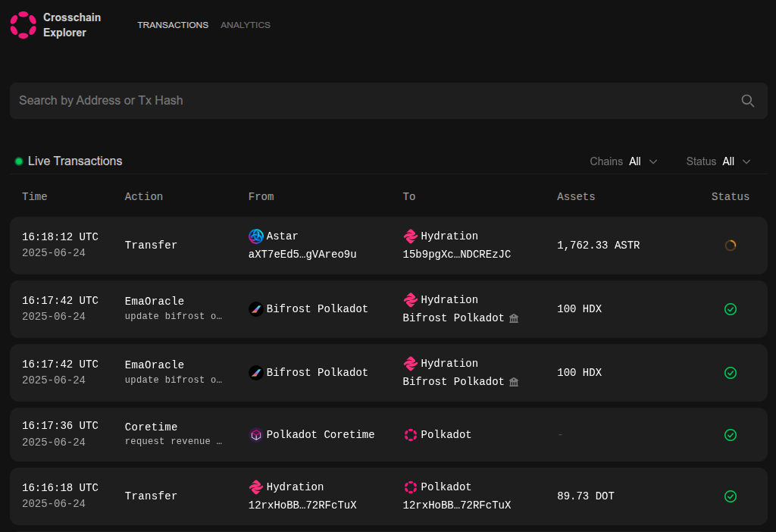Select the 1,762.33 ASTR amount
Screen dimensions: 776x532
tap(599, 246)
